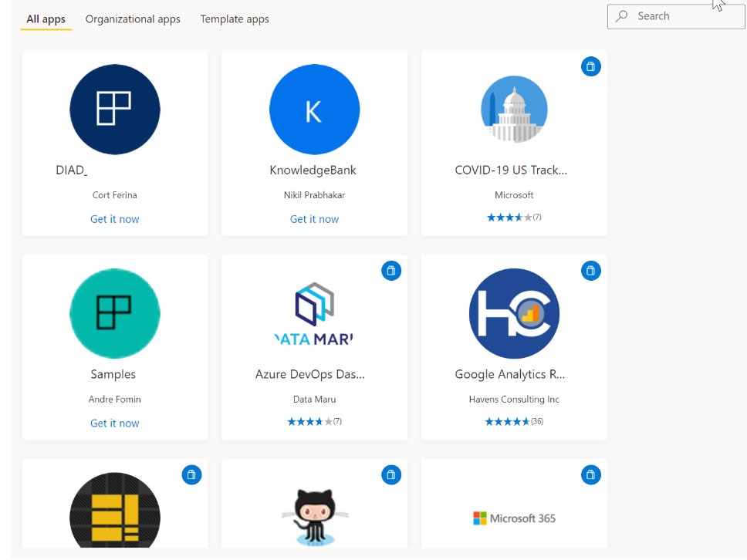Click the KnowledgeBank blue K icon
This screenshot has width=747, height=560.
click(314, 109)
